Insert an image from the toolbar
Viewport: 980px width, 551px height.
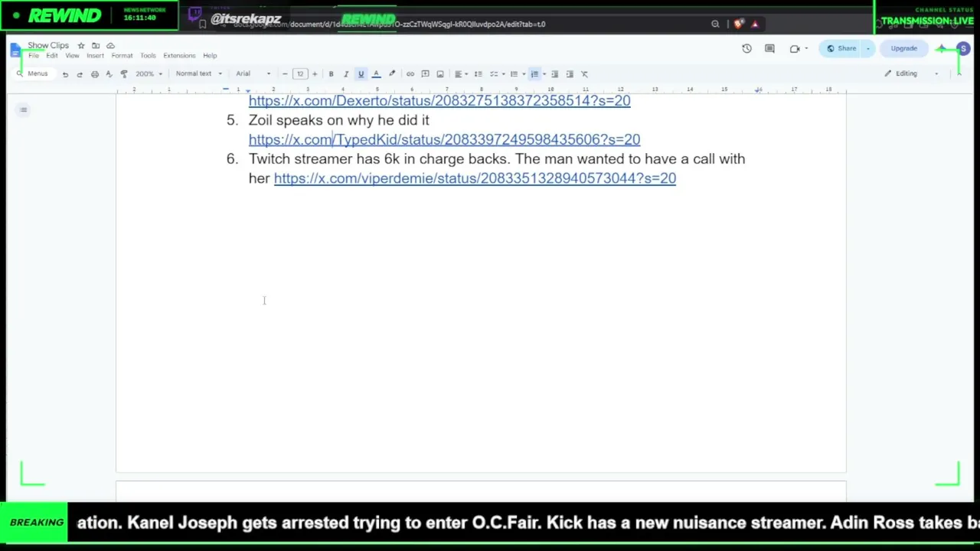440,74
